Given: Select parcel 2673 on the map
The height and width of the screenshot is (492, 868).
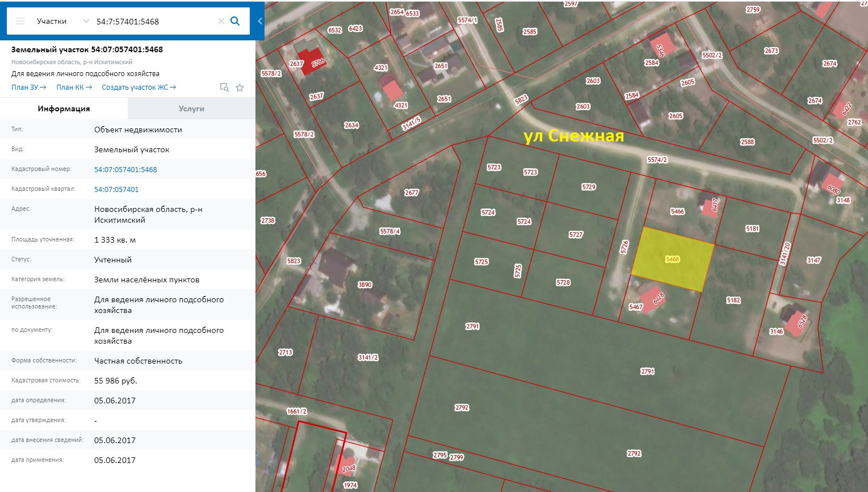Looking at the screenshot, I should pyautogui.click(x=771, y=51).
